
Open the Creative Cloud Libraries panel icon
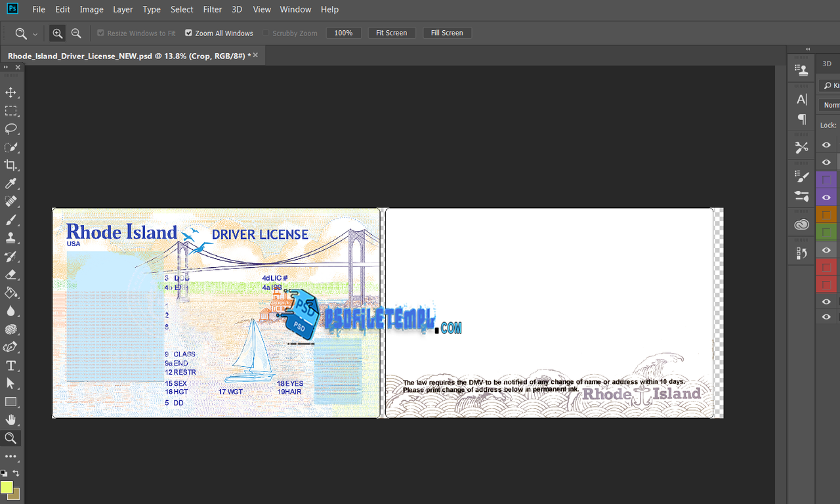801,224
